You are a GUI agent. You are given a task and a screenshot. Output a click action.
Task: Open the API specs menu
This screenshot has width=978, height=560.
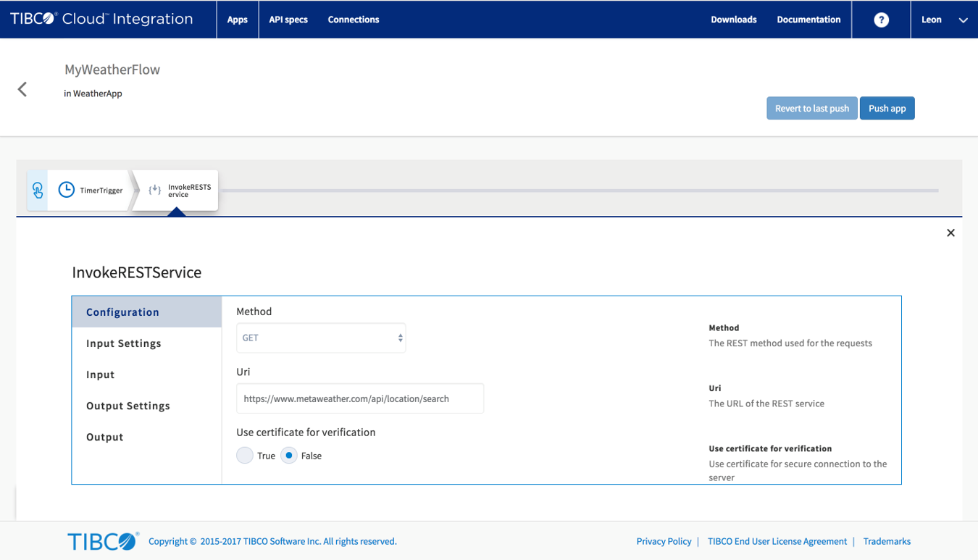pos(288,20)
